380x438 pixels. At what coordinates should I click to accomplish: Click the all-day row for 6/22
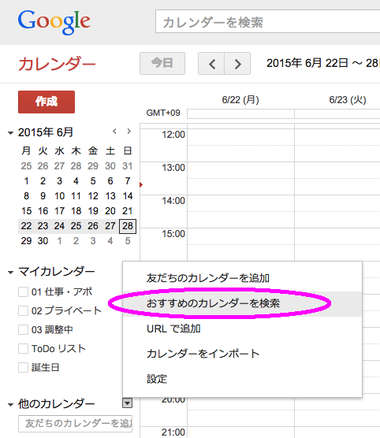(241, 114)
